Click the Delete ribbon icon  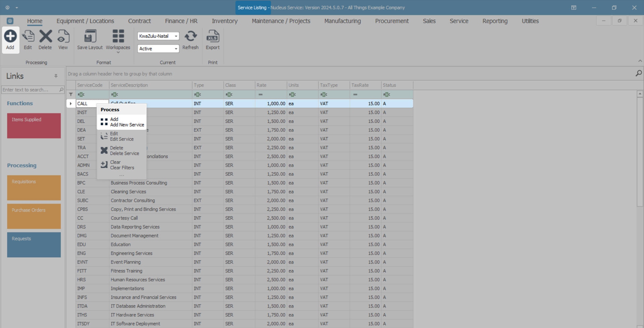(45, 36)
